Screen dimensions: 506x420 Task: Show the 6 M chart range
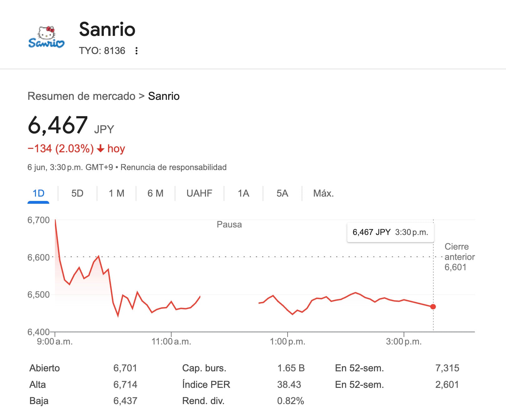click(x=155, y=193)
